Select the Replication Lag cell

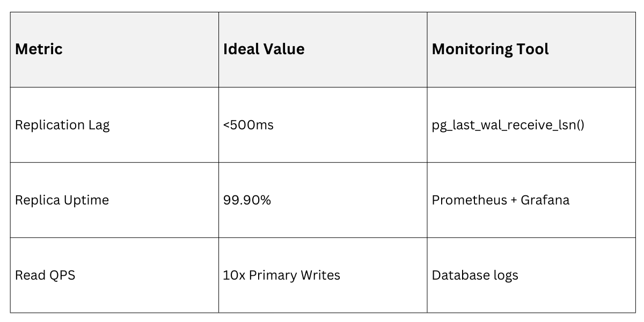coord(62,125)
